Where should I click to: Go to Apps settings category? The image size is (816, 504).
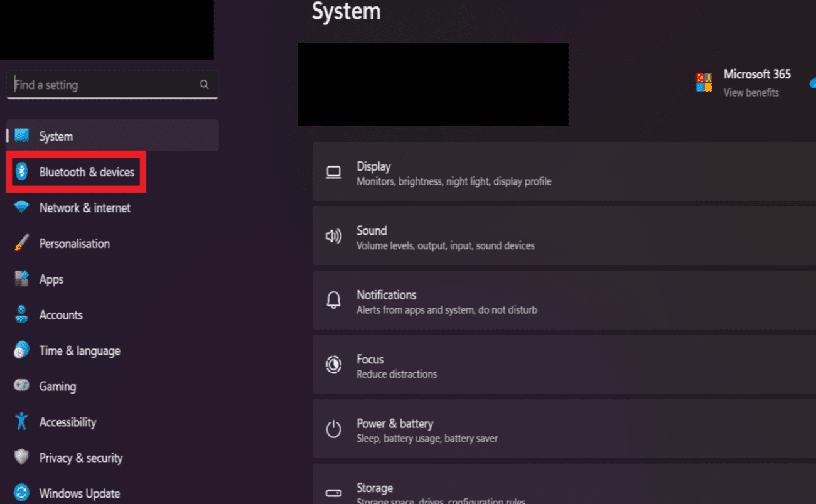pyautogui.click(x=51, y=279)
